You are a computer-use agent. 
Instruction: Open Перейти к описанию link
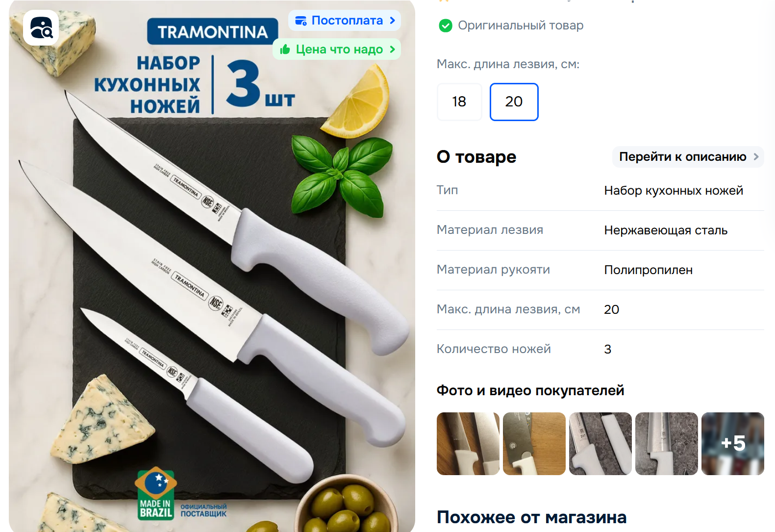(688, 157)
